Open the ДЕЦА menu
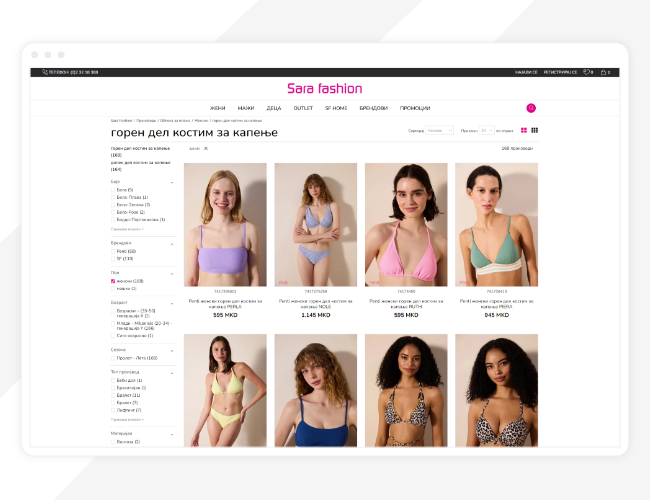This screenshot has height=500, width=650. click(274, 108)
